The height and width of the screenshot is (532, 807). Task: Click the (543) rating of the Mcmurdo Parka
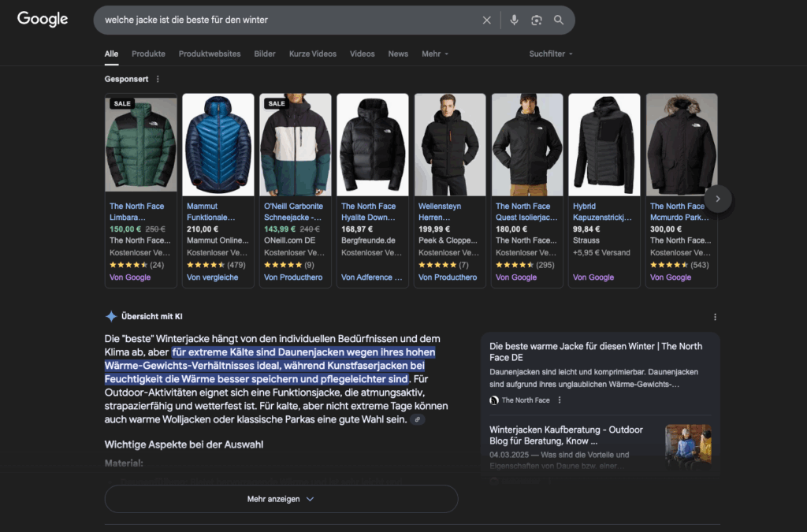[x=700, y=265]
